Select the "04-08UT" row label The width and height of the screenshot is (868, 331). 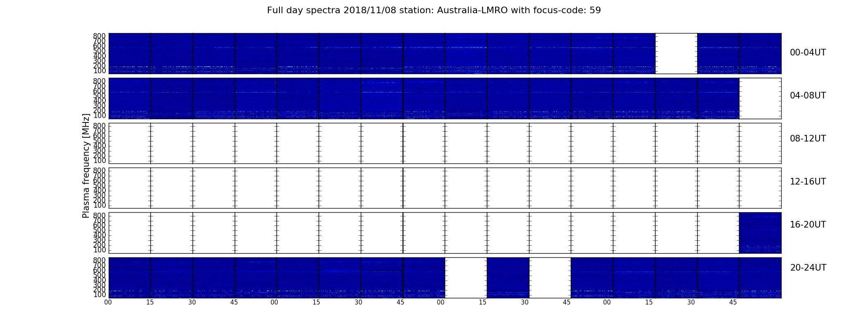[x=808, y=96]
